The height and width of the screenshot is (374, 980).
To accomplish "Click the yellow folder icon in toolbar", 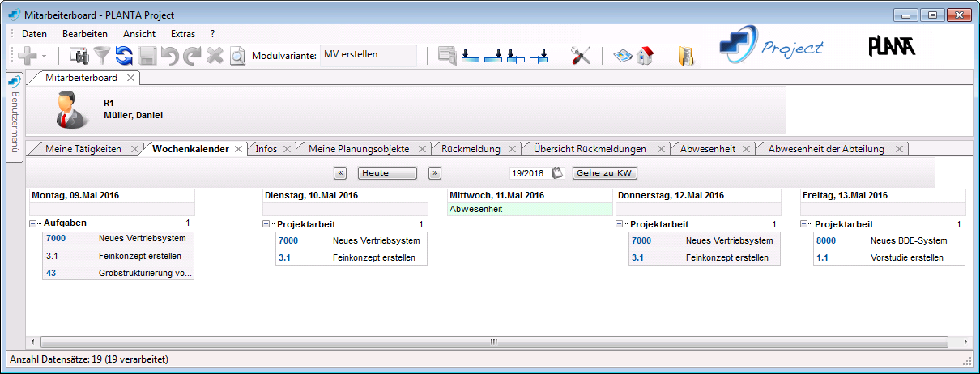I will click(685, 56).
